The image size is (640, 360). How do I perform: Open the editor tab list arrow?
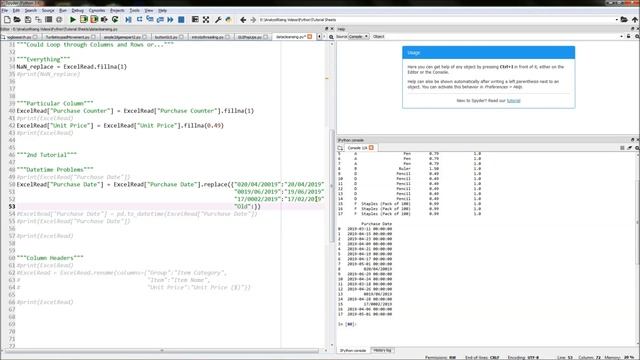point(319,37)
